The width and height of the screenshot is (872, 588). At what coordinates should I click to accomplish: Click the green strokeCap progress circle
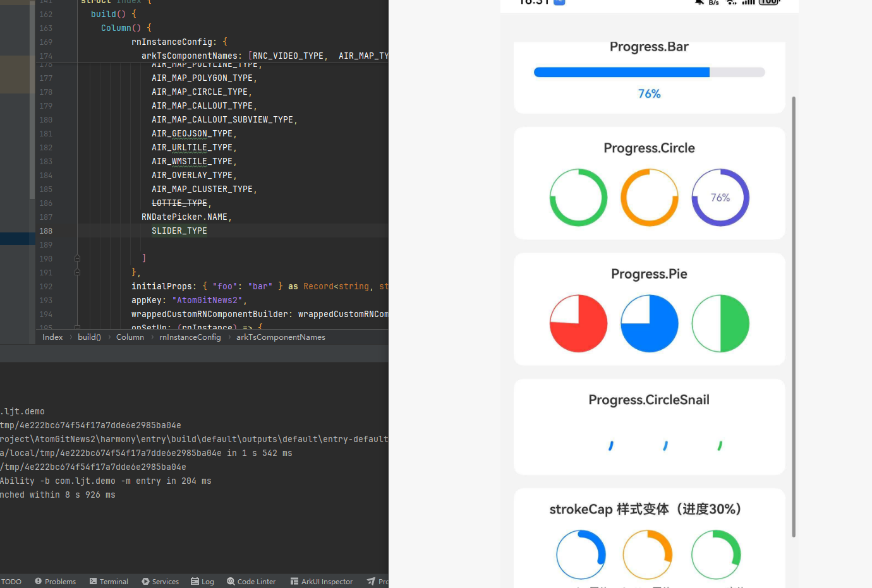click(716, 555)
